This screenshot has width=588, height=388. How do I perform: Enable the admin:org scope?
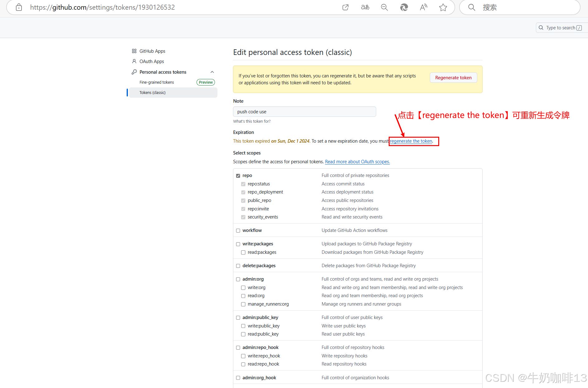[x=238, y=279]
